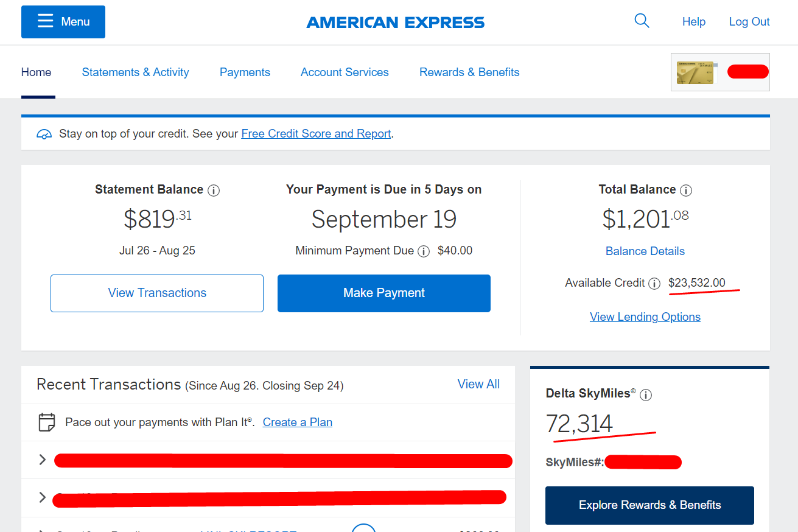The width and height of the screenshot is (798, 532).
Task: Click the View Transactions button
Action: coord(157,293)
